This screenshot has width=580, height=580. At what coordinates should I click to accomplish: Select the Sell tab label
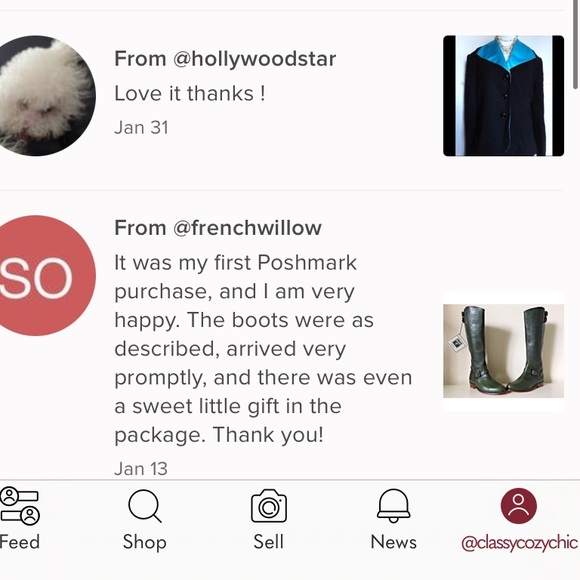(269, 542)
